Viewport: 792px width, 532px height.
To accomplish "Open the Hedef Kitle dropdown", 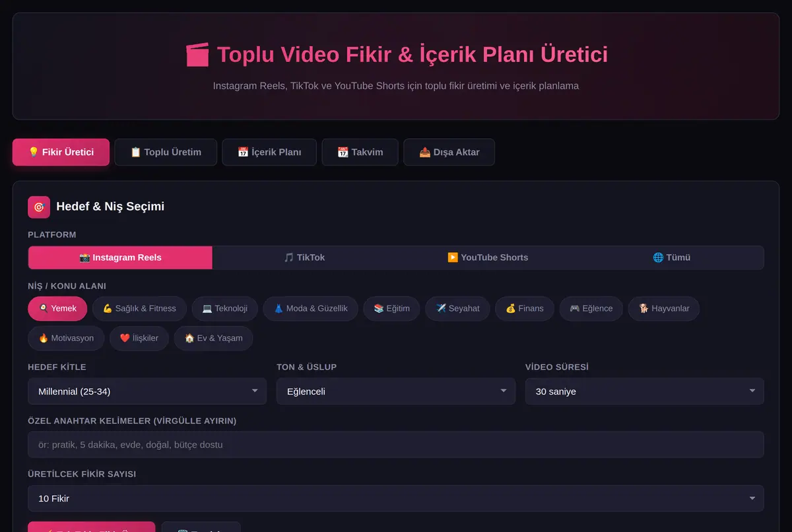I will pos(147,391).
